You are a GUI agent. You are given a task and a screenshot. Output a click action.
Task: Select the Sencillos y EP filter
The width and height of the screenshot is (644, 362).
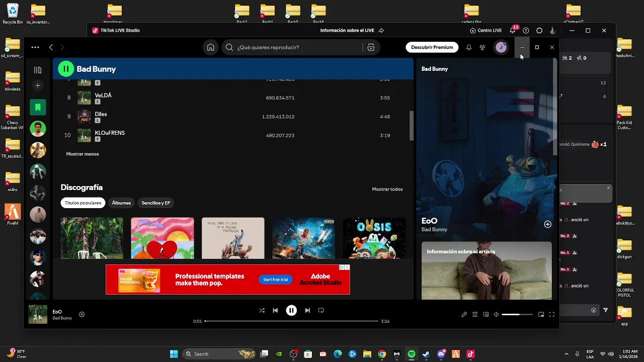coord(156,203)
